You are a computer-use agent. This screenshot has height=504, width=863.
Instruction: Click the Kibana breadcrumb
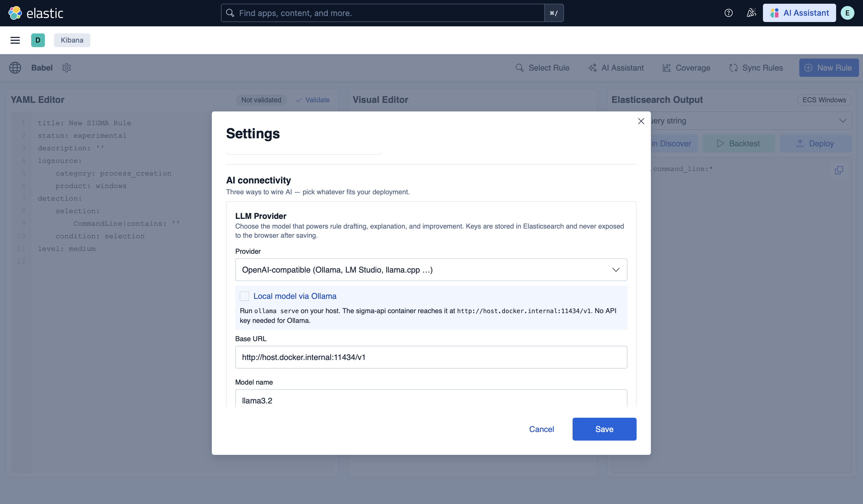click(72, 40)
